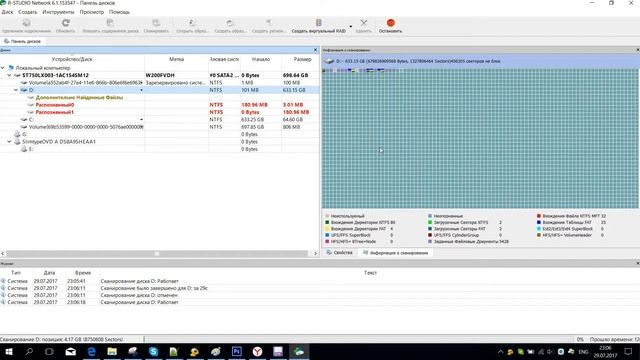
Task: Click the taskbar search icon
Action: click(x=29, y=351)
